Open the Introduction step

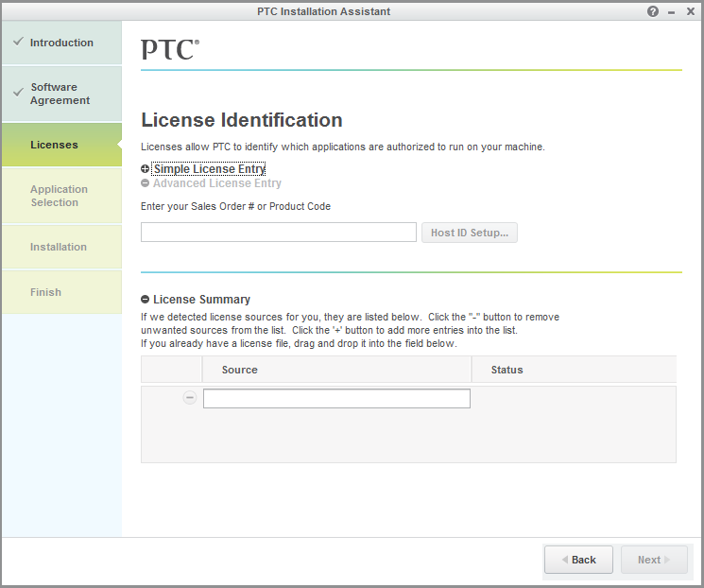(62, 43)
